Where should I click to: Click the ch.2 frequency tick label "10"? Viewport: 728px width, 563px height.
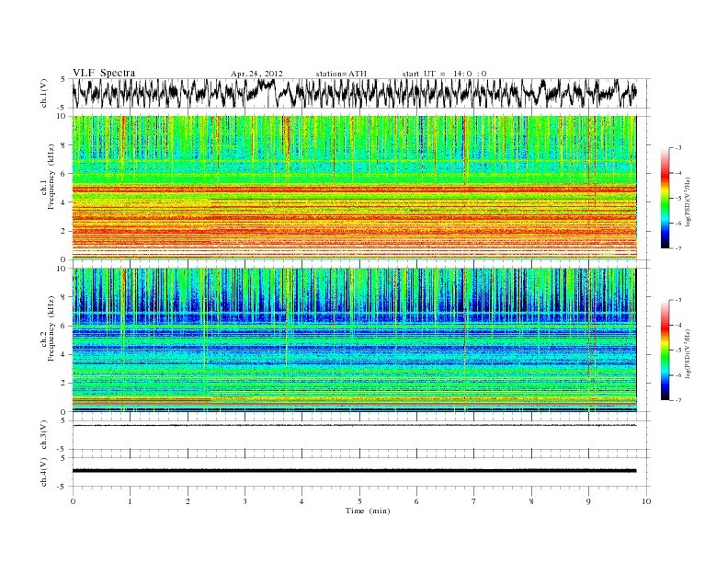63,269
